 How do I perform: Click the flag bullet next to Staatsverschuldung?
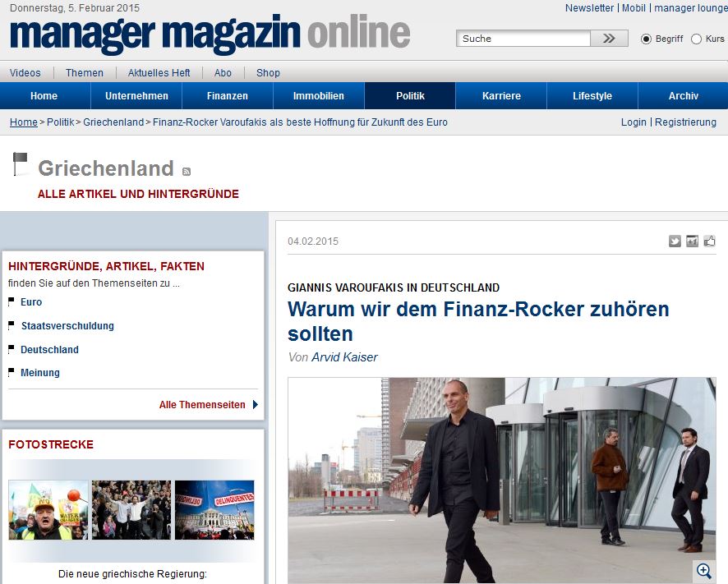click(x=12, y=326)
